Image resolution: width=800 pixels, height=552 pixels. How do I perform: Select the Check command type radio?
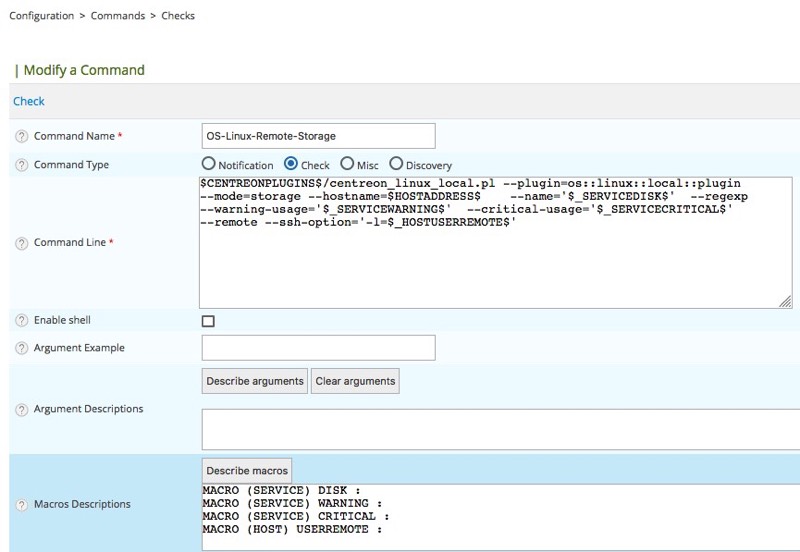(291, 164)
